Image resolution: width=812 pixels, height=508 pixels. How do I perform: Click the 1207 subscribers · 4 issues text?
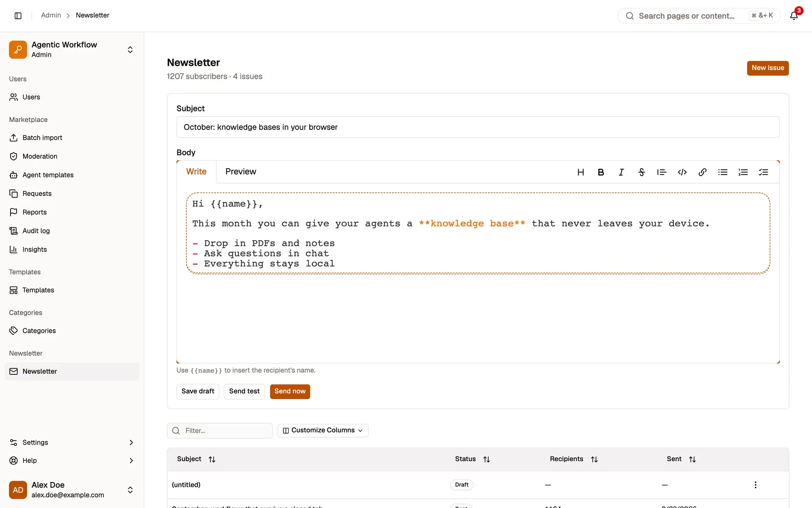(214, 77)
